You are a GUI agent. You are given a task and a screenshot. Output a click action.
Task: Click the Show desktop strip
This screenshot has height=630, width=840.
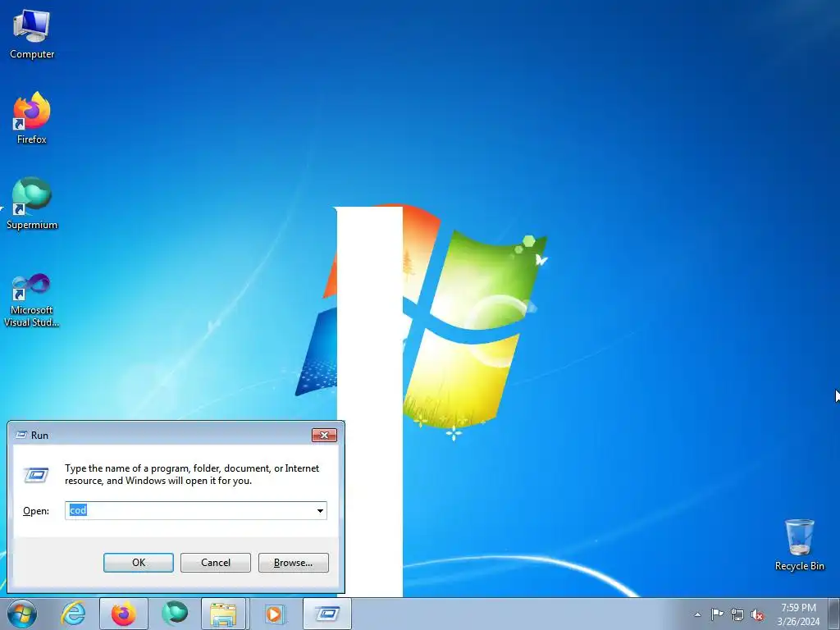pyautogui.click(x=833, y=614)
